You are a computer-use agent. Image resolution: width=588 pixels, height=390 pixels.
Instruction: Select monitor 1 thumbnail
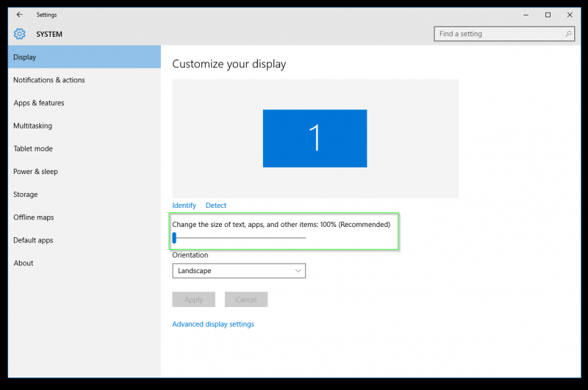315,138
